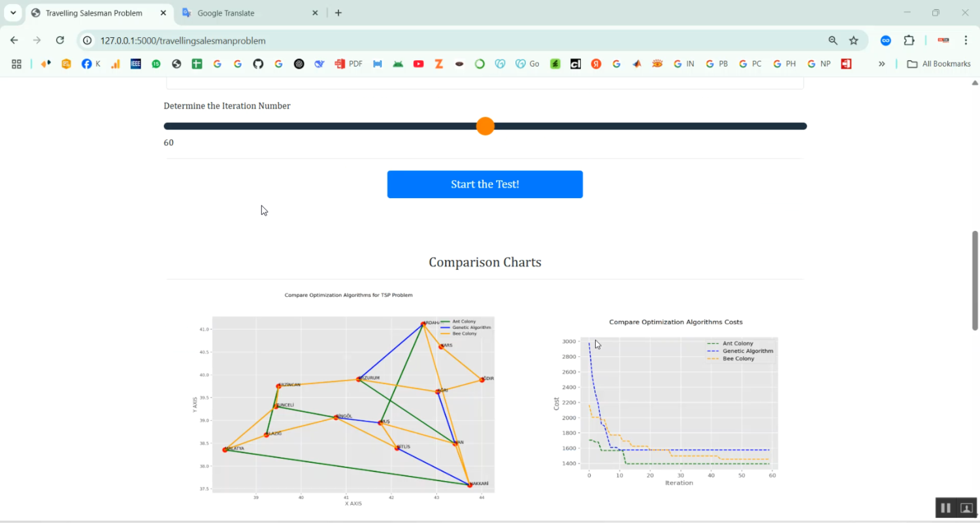
Task: Open the GitHub bookmark
Action: pos(258,64)
